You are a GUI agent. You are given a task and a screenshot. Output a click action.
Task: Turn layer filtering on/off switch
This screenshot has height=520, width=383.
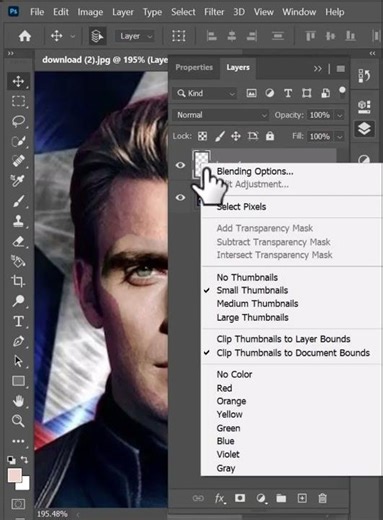[x=342, y=92]
